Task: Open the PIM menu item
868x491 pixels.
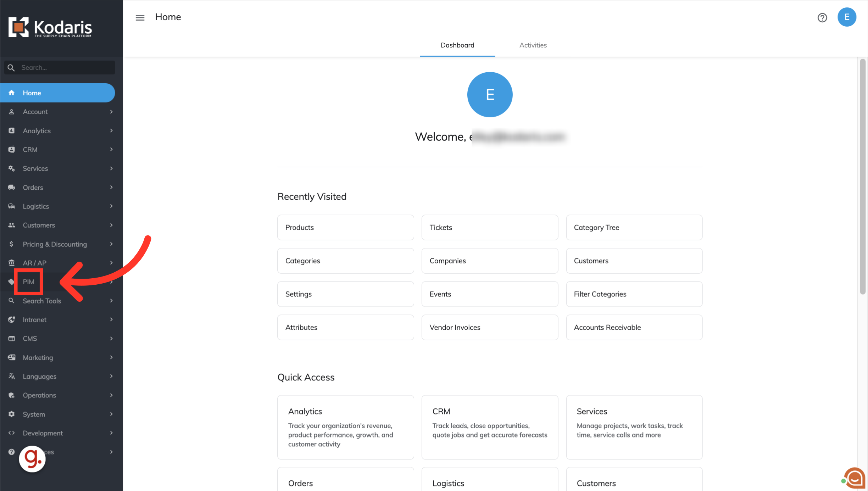Action: pyautogui.click(x=29, y=282)
